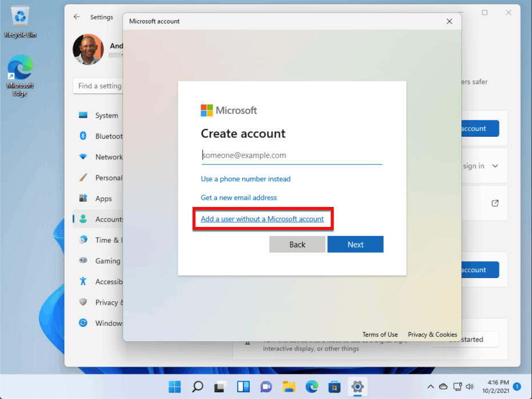The height and width of the screenshot is (399, 532).
Task: Click the Next button in dialog
Action: point(355,244)
